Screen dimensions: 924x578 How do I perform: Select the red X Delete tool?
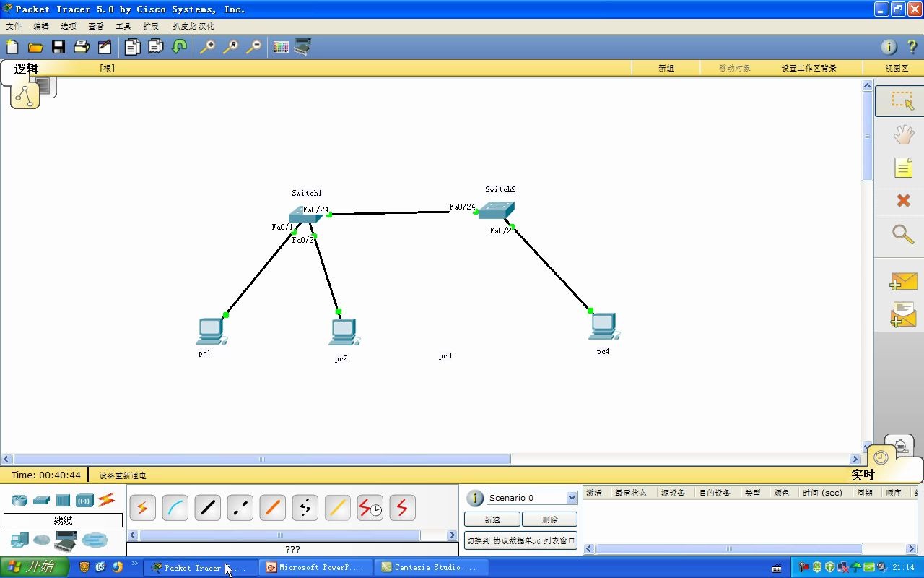(x=903, y=200)
